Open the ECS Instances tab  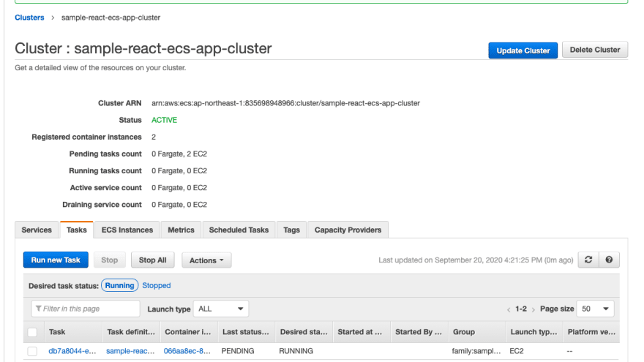[127, 230]
